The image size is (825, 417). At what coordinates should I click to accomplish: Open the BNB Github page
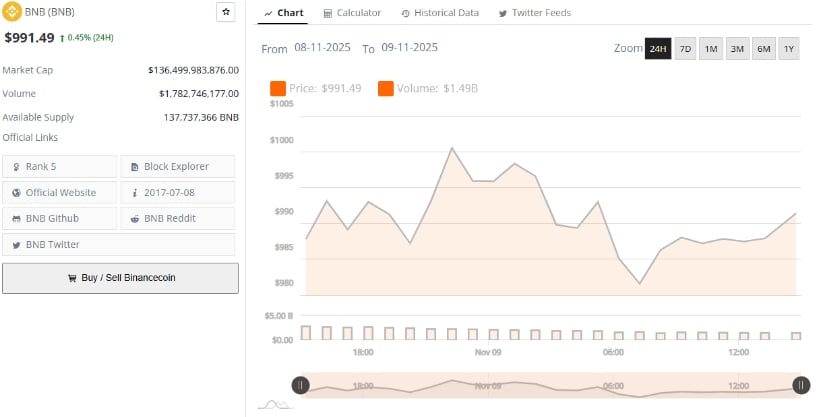[59, 218]
